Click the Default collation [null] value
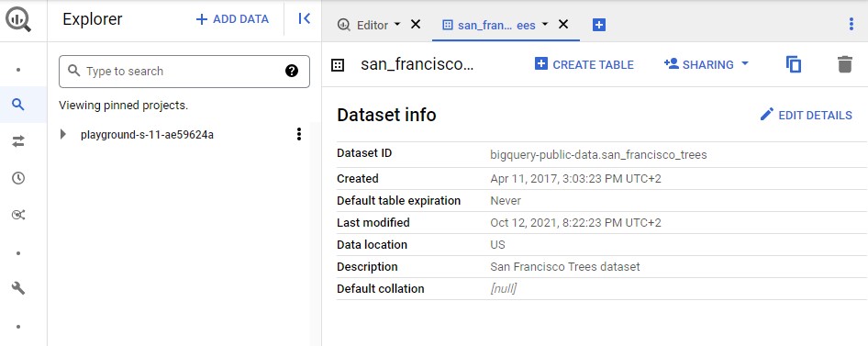The height and width of the screenshot is (346, 868). (503, 289)
